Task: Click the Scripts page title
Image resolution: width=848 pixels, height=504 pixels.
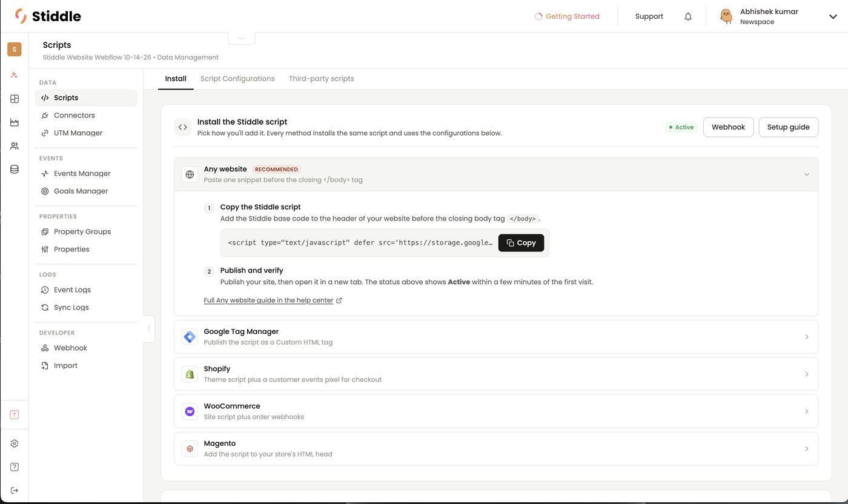Action: [x=57, y=45]
